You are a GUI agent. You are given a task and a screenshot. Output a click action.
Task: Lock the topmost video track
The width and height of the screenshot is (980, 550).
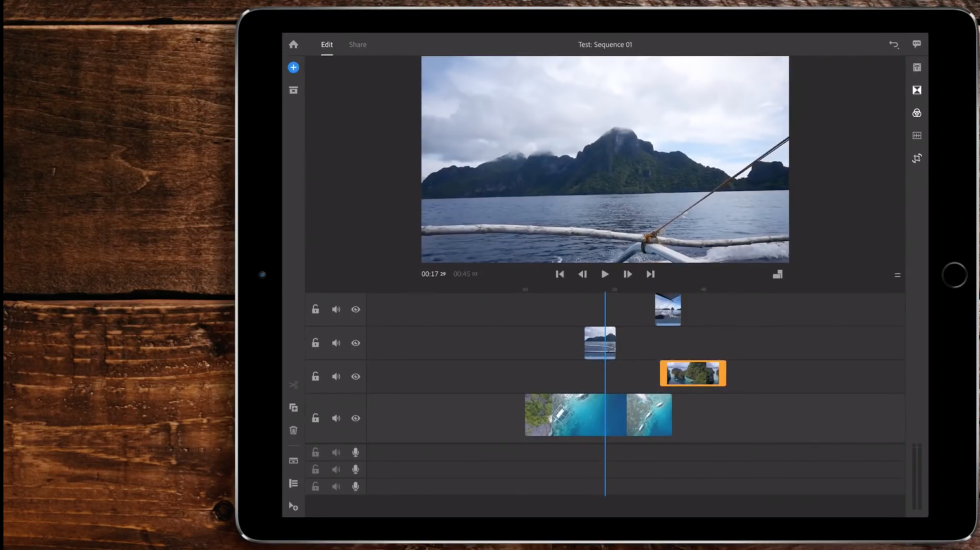pyautogui.click(x=316, y=309)
